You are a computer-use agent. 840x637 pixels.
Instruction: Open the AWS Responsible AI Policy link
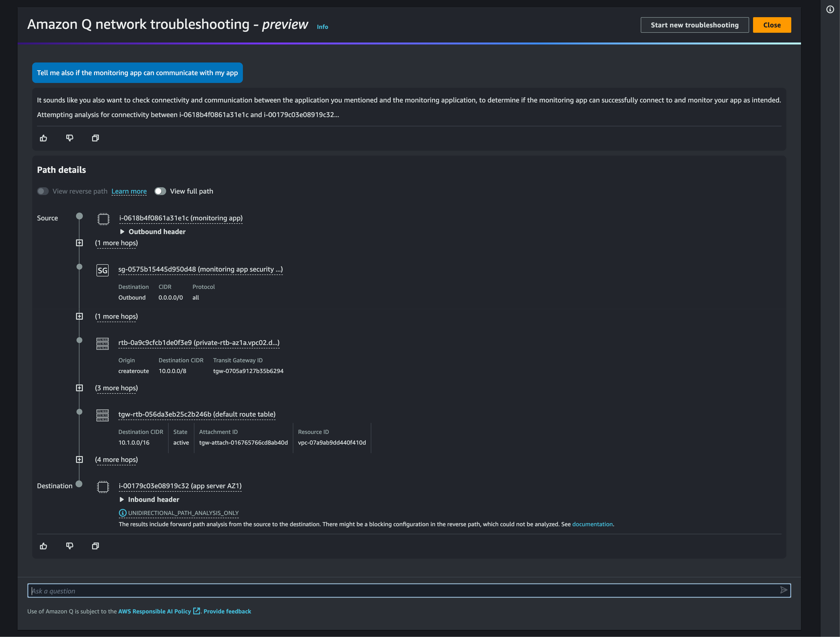(x=155, y=611)
